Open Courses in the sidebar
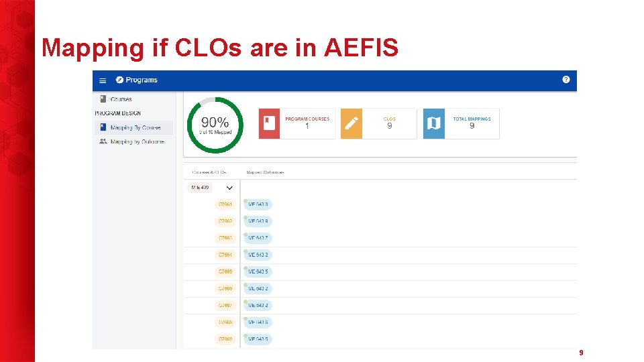The height and width of the screenshot is (362, 644). (x=121, y=99)
